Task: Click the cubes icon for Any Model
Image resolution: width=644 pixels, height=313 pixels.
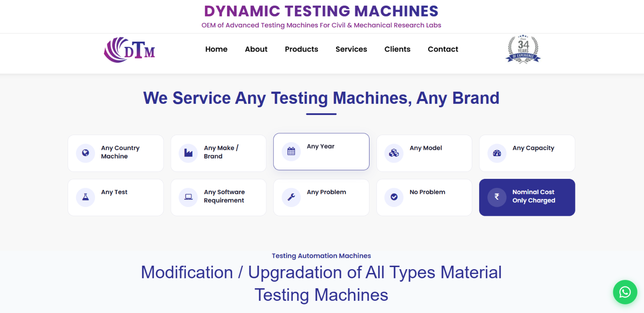Action: point(394,153)
